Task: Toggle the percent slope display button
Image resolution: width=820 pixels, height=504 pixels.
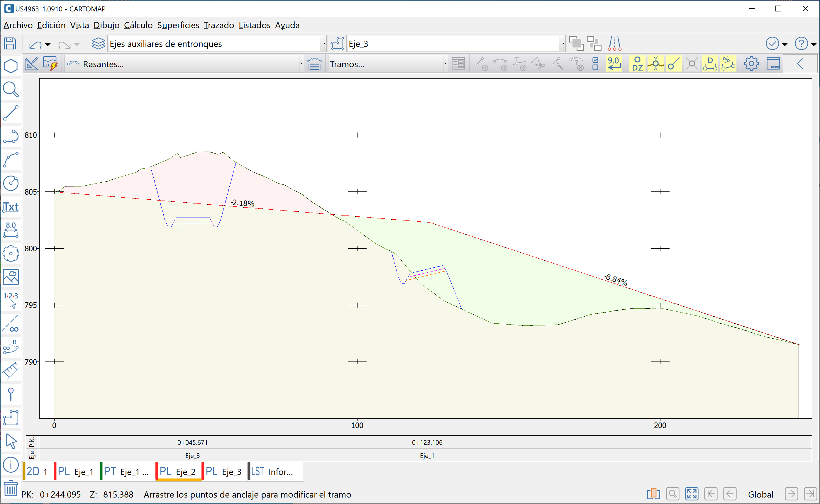Action: tap(728, 64)
